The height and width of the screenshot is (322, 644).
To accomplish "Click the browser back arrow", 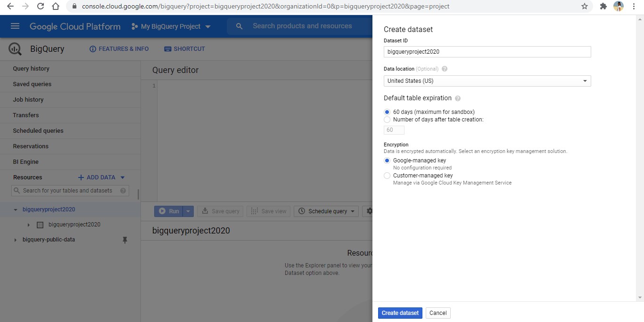I will click(10, 6).
